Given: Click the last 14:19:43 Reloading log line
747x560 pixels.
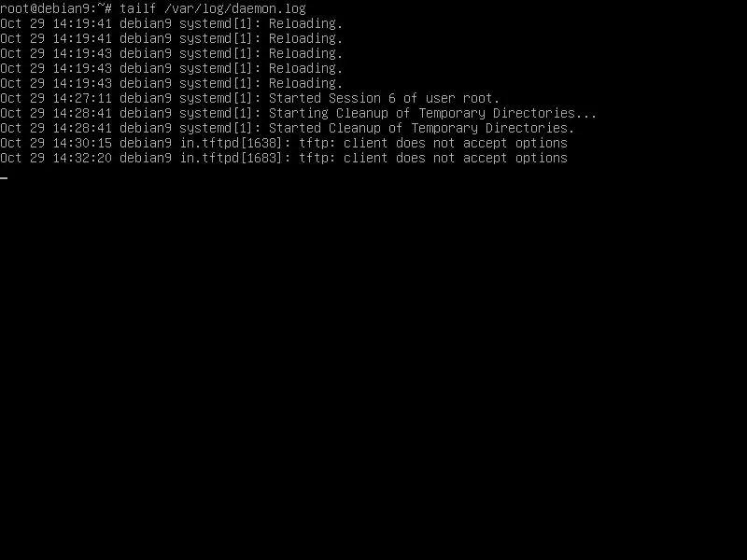Looking at the screenshot, I should [172, 83].
